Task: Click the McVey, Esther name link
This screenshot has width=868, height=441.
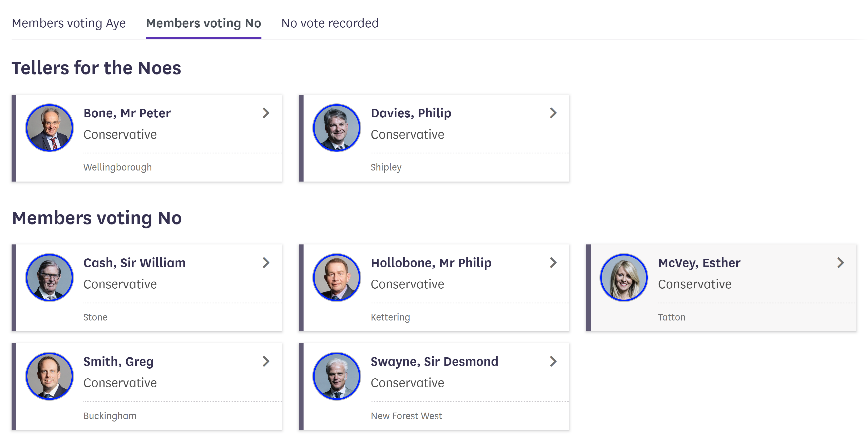Action: (x=699, y=263)
